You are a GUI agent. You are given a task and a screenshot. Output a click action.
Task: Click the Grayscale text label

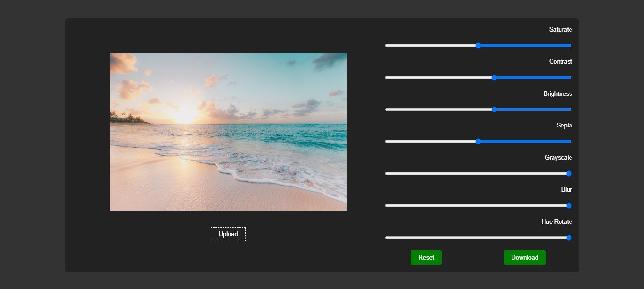point(558,158)
